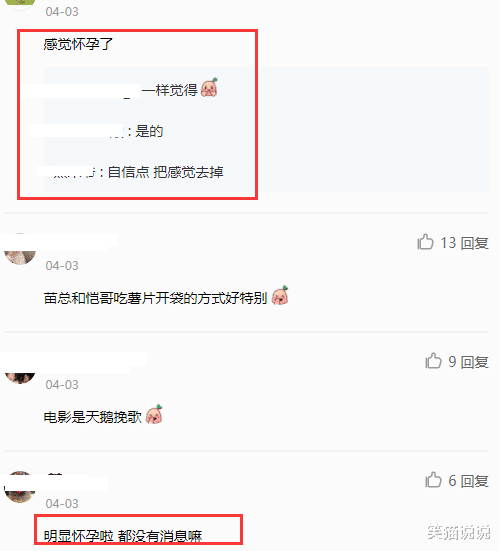Screen dimensions: 499x551
Task: Like the comment with 6 likes
Action: (x=433, y=480)
